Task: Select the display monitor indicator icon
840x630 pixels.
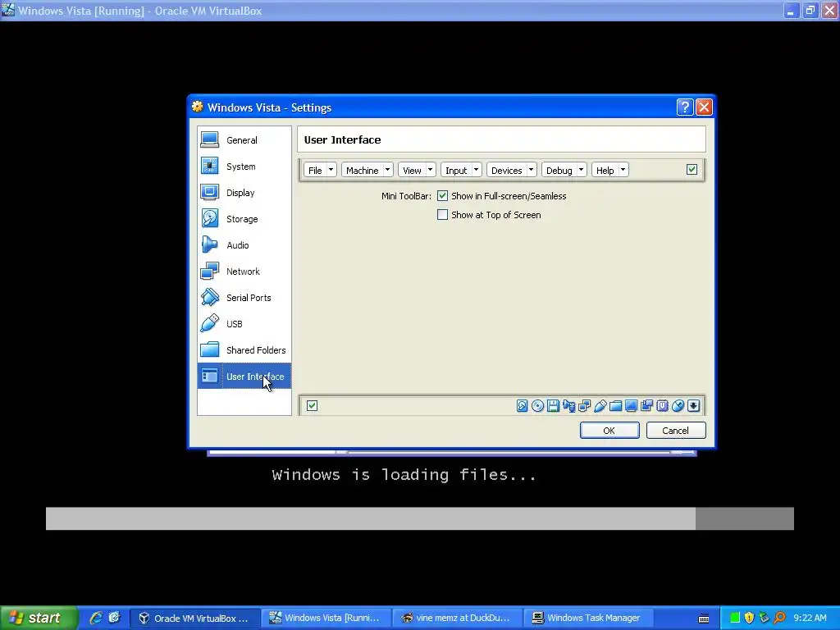Action: coord(631,405)
